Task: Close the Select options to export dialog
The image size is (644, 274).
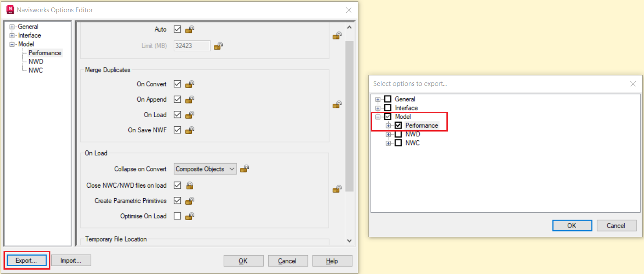Action: pyautogui.click(x=633, y=84)
